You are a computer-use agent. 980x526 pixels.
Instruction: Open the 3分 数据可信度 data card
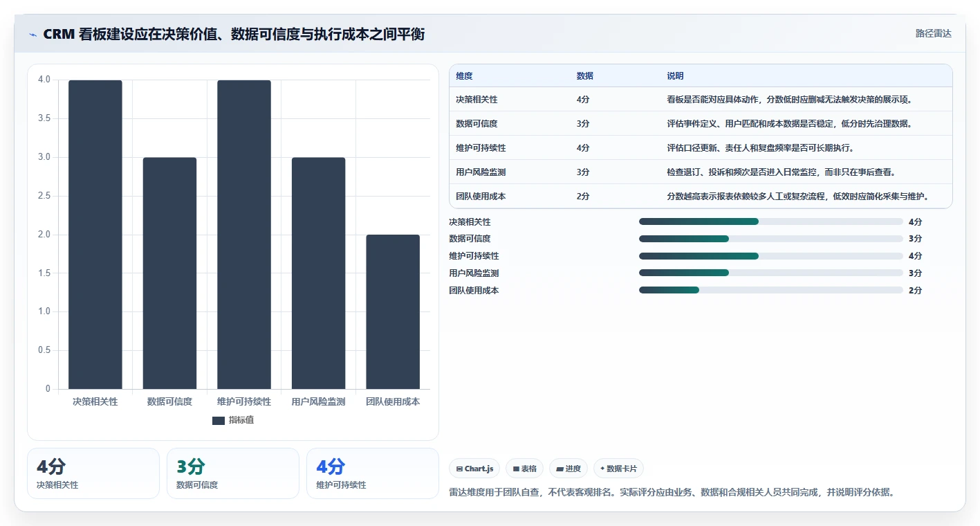point(233,473)
